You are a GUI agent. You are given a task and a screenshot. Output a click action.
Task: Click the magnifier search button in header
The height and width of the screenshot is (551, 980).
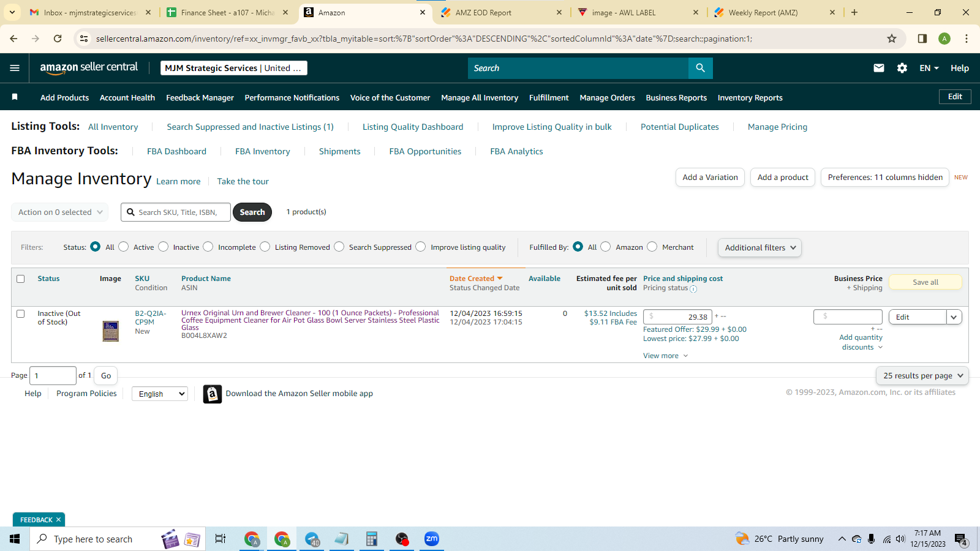click(700, 68)
